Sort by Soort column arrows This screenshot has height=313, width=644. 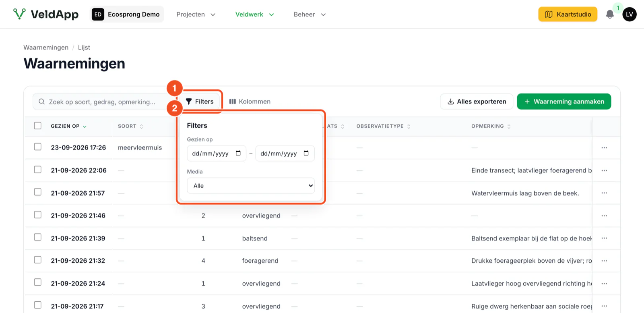pos(141,126)
